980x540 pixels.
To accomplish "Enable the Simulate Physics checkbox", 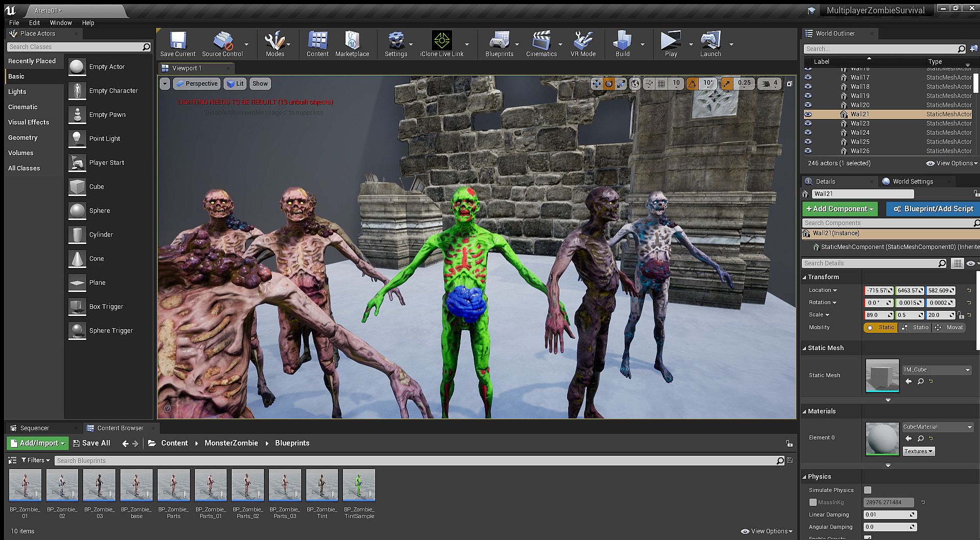I will pos(868,490).
